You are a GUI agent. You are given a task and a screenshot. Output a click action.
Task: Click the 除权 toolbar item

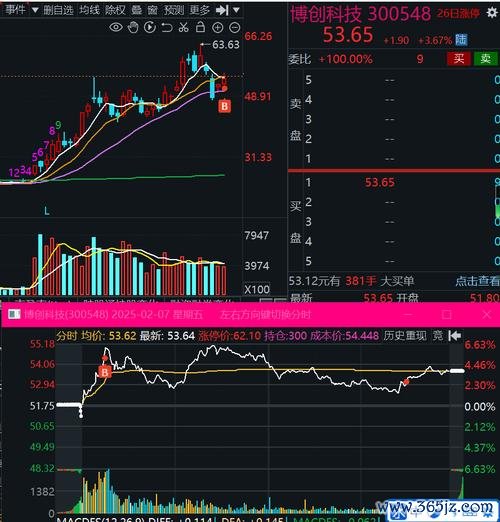[115, 10]
